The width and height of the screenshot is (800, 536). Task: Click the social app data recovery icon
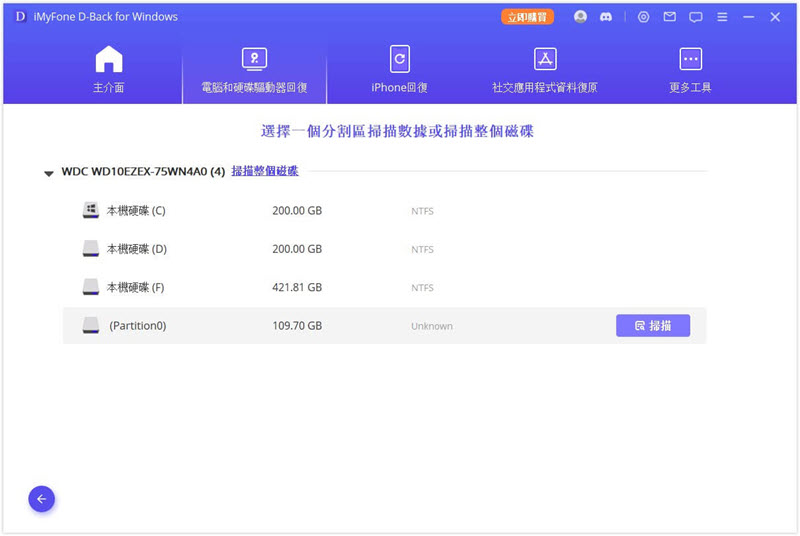[x=545, y=59]
